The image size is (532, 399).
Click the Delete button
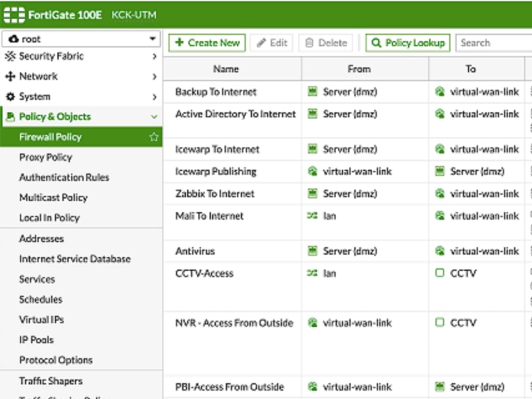pyautogui.click(x=326, y=43)
